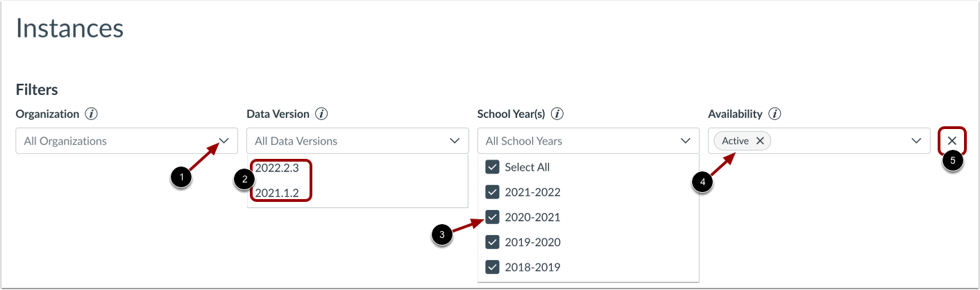This screenshot has height=290, width=980.
Task: Toggle the 2019-2020 checkbox
Action: [x=492, y=242]
